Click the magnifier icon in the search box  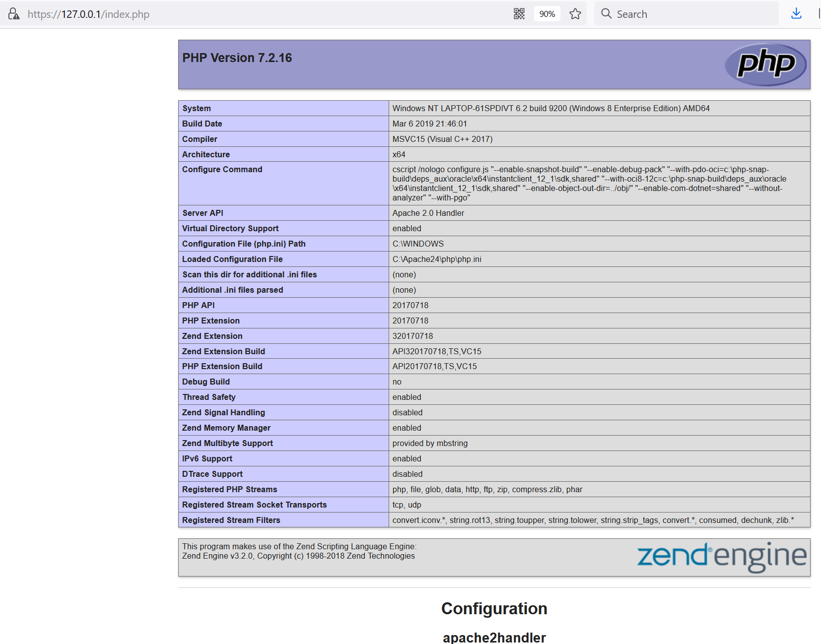(x=606, y=13)
